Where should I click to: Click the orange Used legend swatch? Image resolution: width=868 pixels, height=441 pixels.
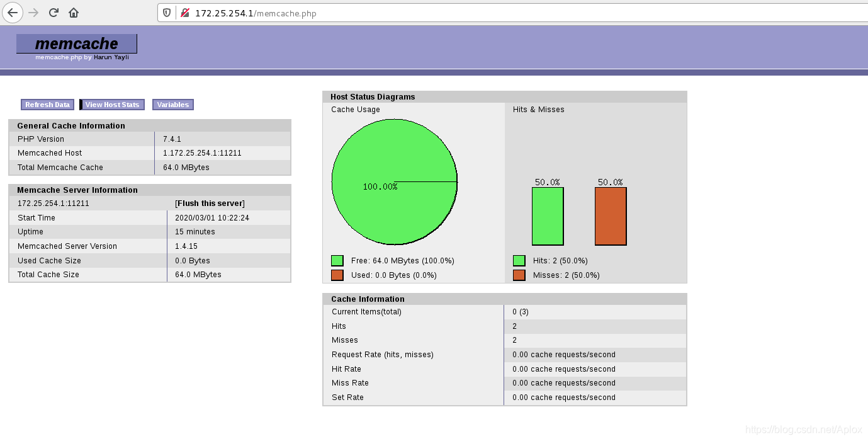337,275
